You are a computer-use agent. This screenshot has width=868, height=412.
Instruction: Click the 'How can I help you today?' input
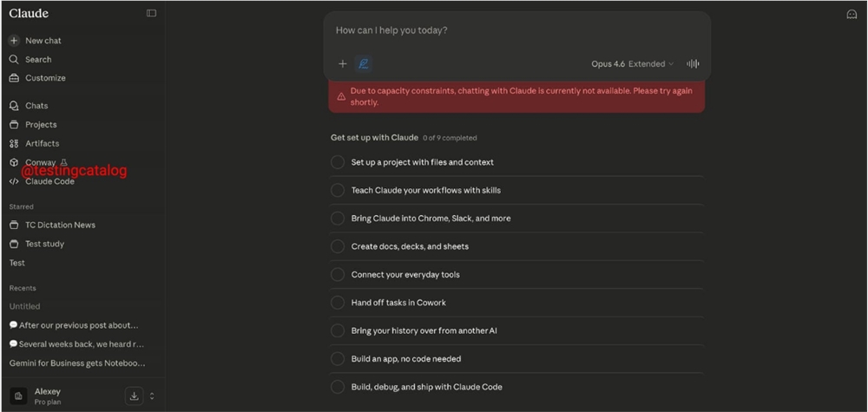tap(516, 30)
